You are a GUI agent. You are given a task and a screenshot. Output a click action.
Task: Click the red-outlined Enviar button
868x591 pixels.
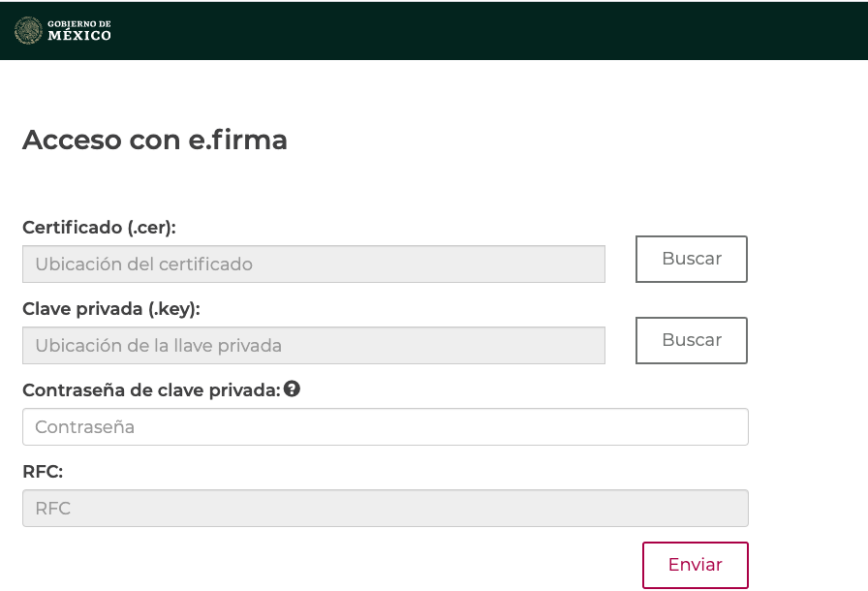click(696, 565)
